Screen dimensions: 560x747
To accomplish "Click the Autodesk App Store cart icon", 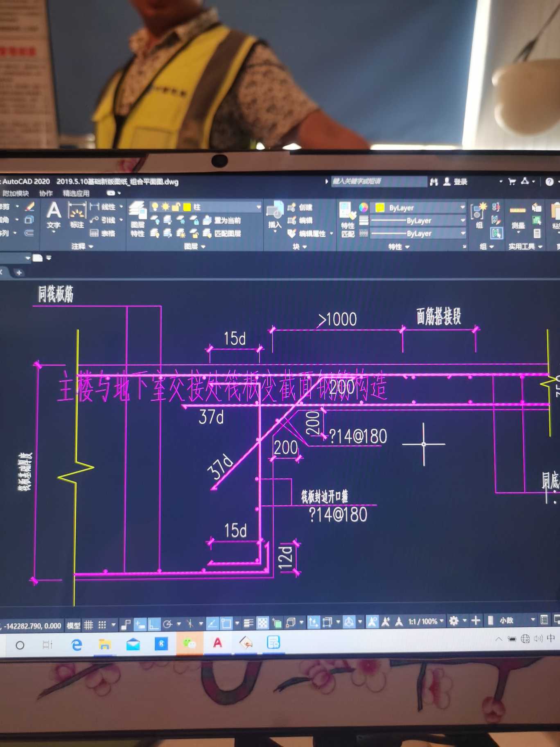I will [512, 181].
